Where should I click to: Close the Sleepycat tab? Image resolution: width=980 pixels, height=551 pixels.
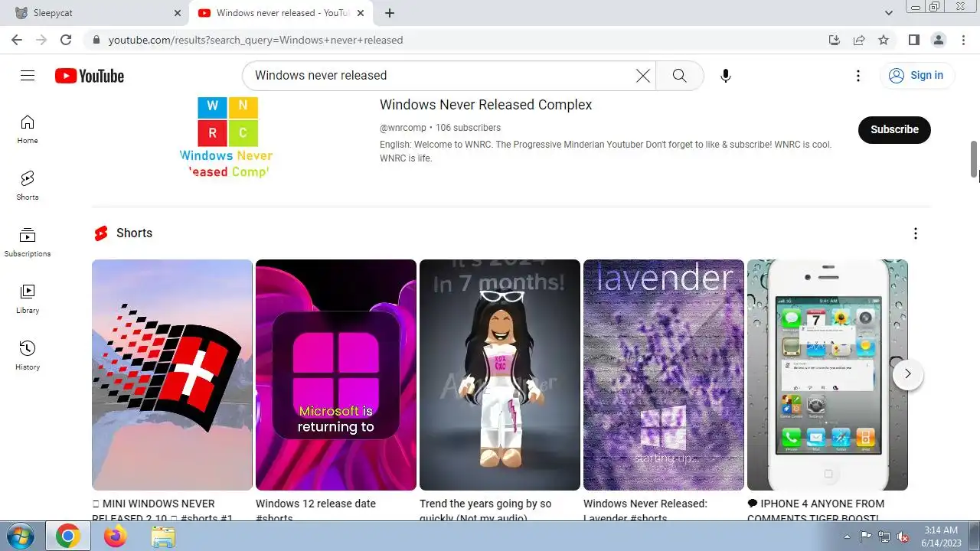[x=178, y=13]
